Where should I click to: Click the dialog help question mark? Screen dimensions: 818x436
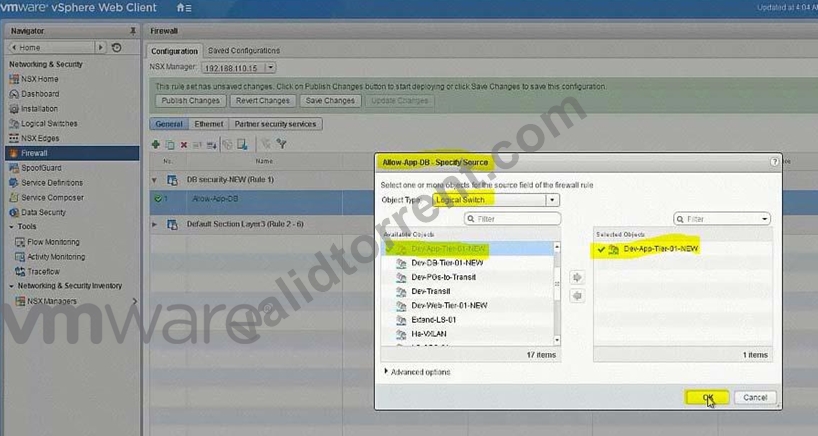[774, 162]
